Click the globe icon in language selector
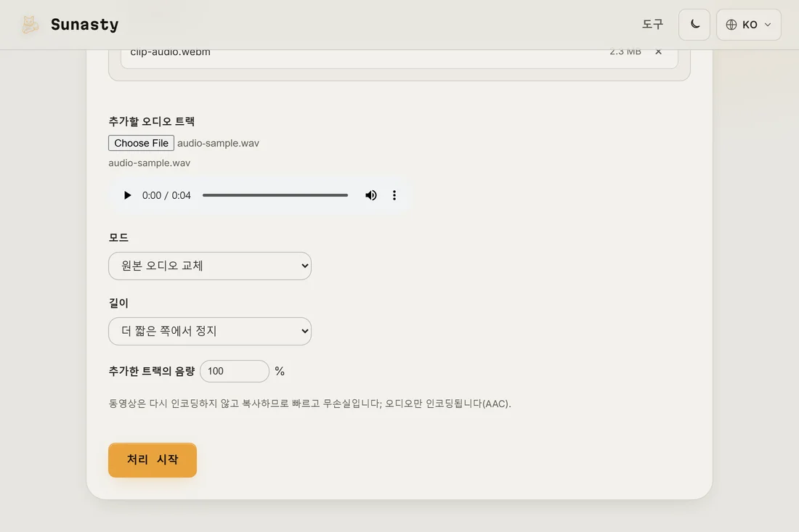The width and height of the screenshot is (799, 532). (731, 25)
